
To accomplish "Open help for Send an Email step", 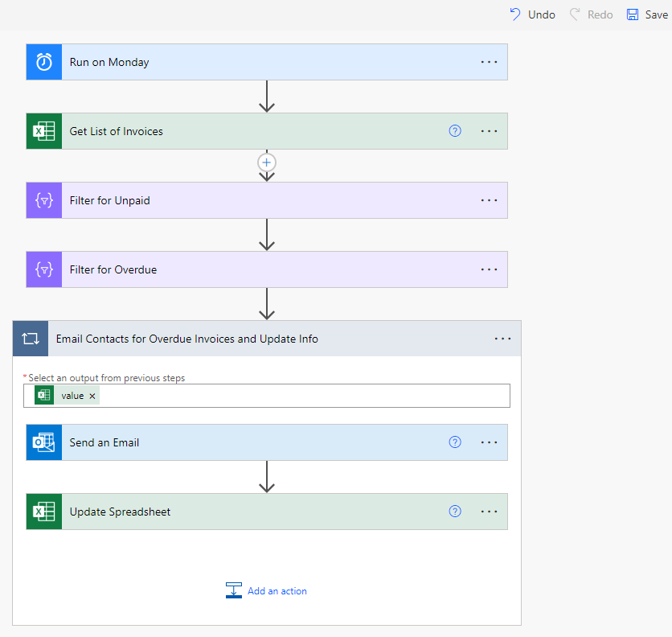I will (x=455, y=442).
